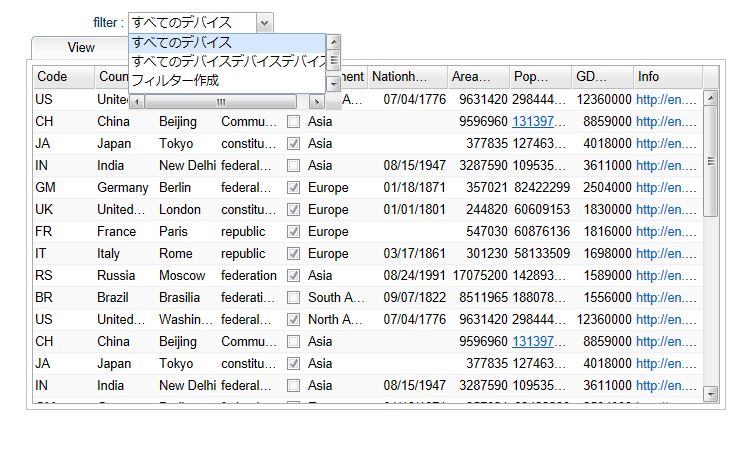Click the data grid's vertical scrollbar thumb
This screenshot has width=746, height=450.
click(711, 160)
